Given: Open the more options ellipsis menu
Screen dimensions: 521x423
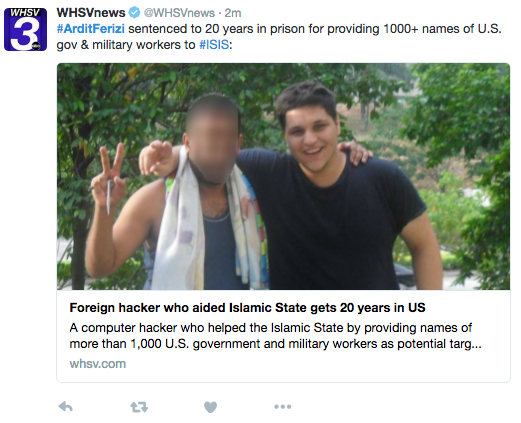Looking at the screenshot, I should click(x=283, y=407).
